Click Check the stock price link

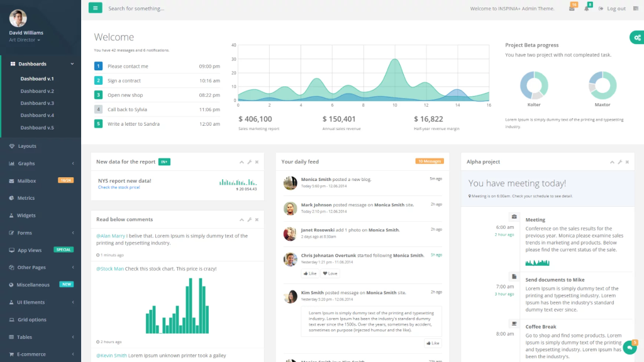tap(119, 187)
